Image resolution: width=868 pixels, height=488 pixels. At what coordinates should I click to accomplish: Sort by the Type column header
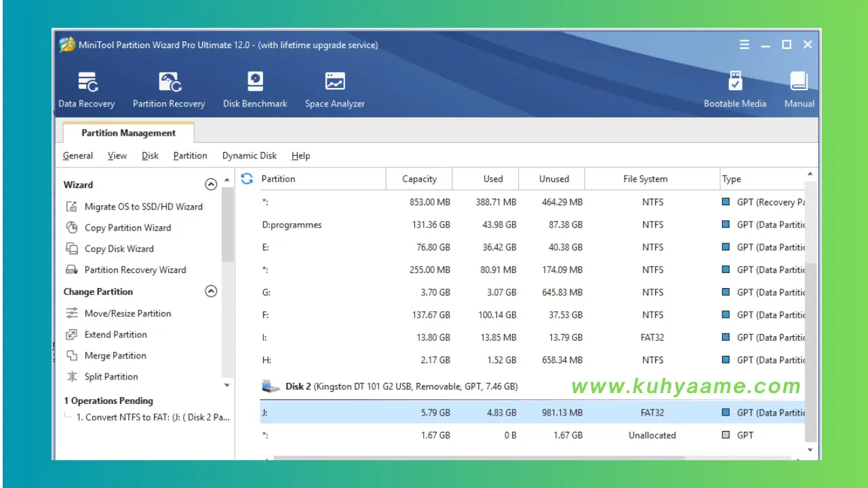pyautogui.click(x=762, y=179)
